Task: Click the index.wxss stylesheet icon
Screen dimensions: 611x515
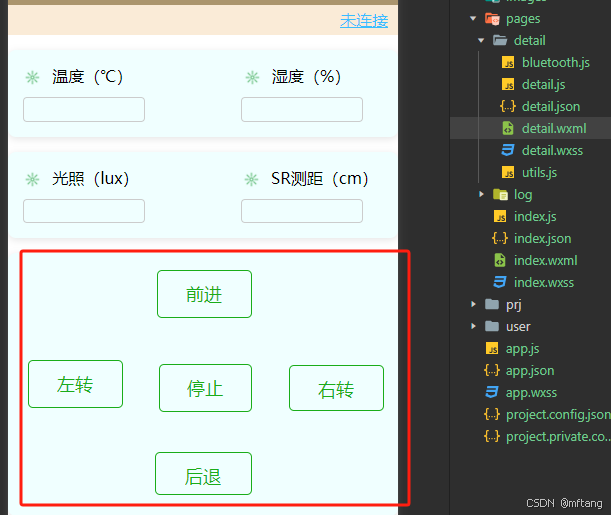Action: click(x=500, y=282)
